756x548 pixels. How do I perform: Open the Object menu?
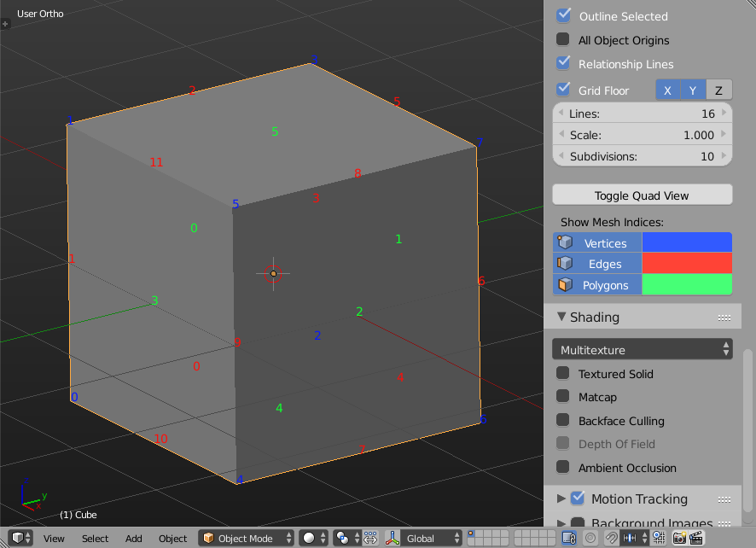click(172, 539)
